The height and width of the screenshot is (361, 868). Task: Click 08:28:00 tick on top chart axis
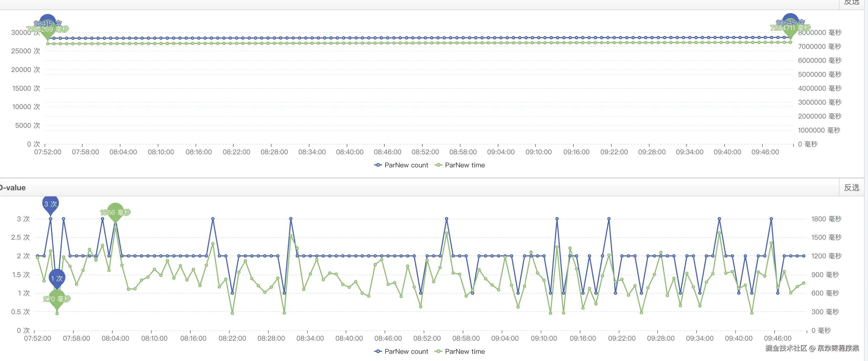coord(274,152)
